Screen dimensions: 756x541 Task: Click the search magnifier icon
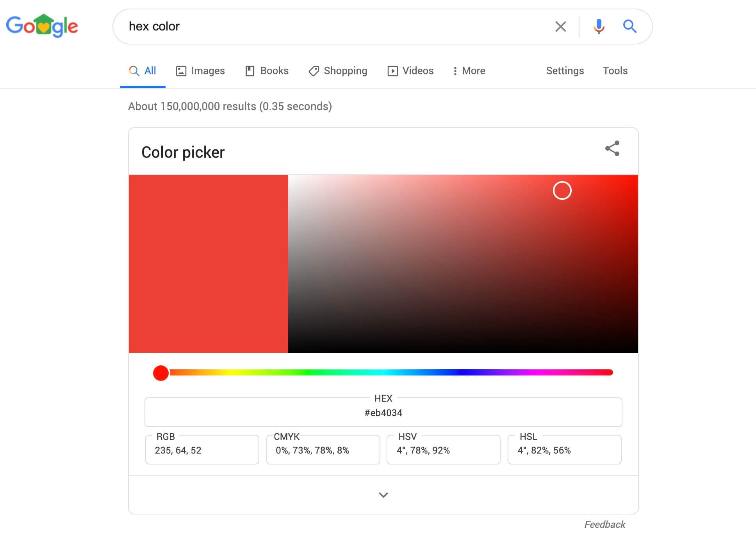pos(629,26)
